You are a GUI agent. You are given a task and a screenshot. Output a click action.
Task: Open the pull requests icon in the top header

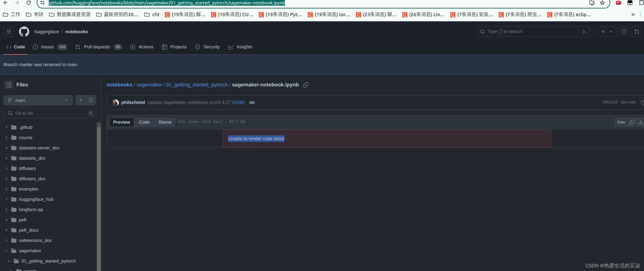coord(637,32)
